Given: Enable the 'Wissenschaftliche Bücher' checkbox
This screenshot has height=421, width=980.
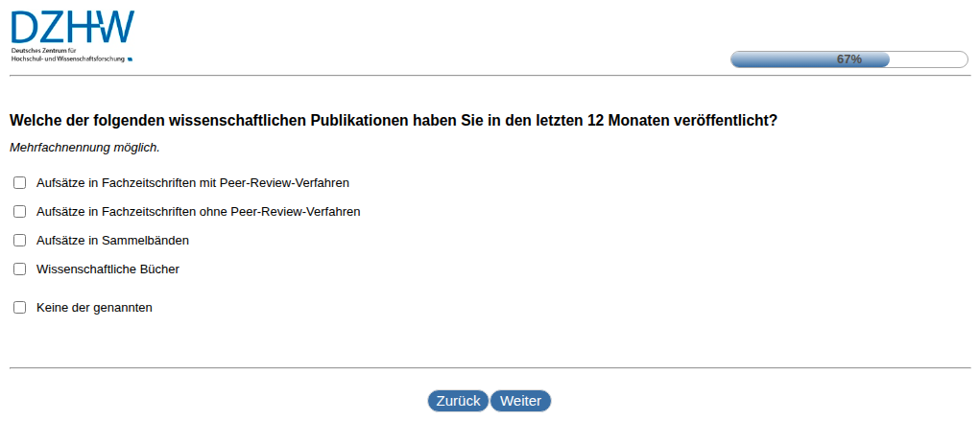Looking at the screenshot, I should coord(20,269).
